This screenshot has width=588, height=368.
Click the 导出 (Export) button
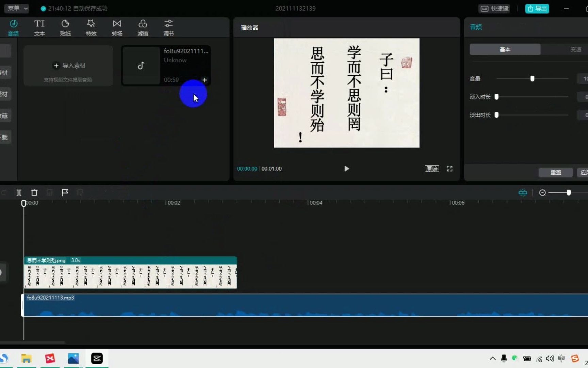(x=537, y=8)
